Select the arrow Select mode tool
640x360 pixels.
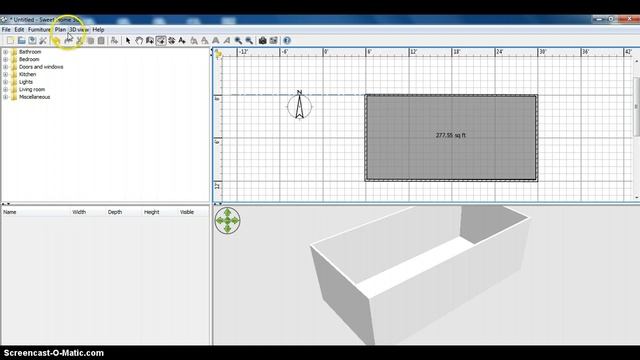click(128, 40)
